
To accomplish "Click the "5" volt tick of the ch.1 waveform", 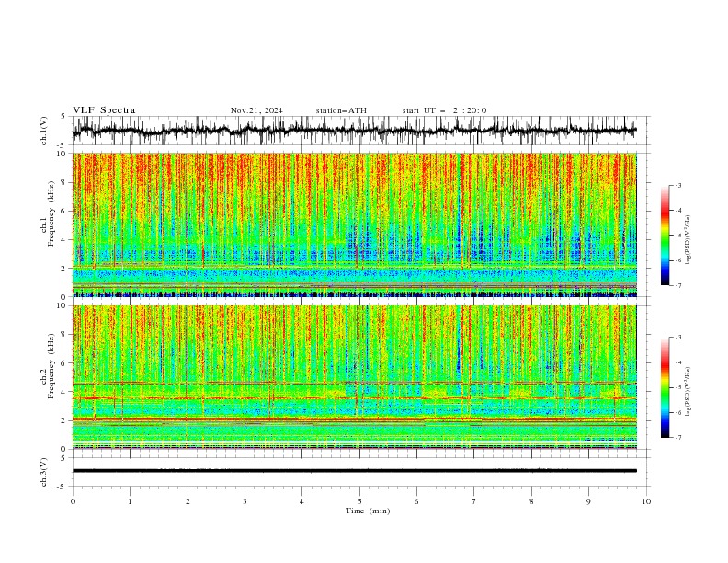I will 63,117.
